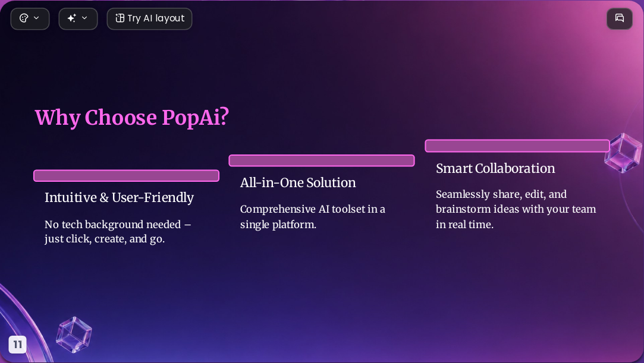
Task: Select the 'All-in-One Solution' heading
Action: pos(298,182)
